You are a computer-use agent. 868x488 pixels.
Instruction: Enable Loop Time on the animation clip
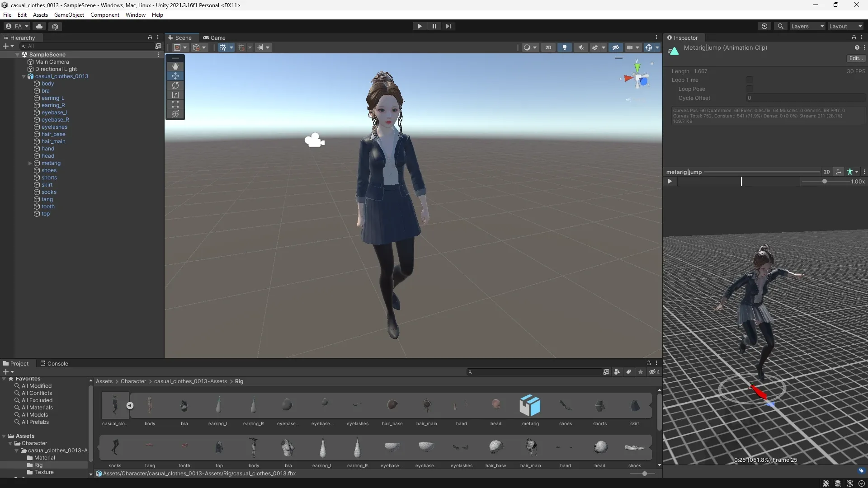point(750,80)
